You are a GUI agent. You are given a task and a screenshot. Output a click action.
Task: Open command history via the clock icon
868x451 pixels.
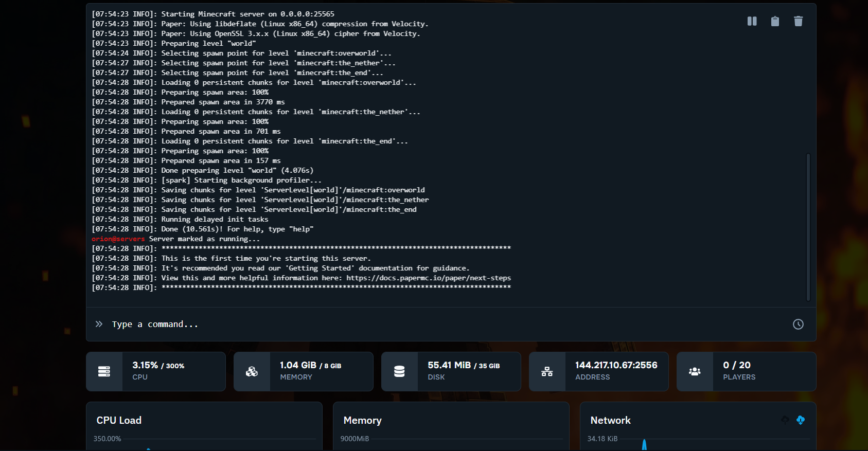coord(798,324)
